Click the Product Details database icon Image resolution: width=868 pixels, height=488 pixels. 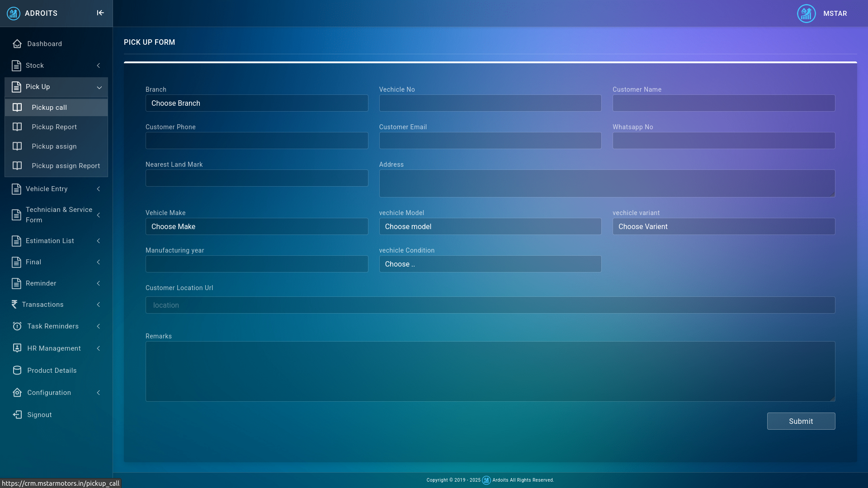click(17, 371)
